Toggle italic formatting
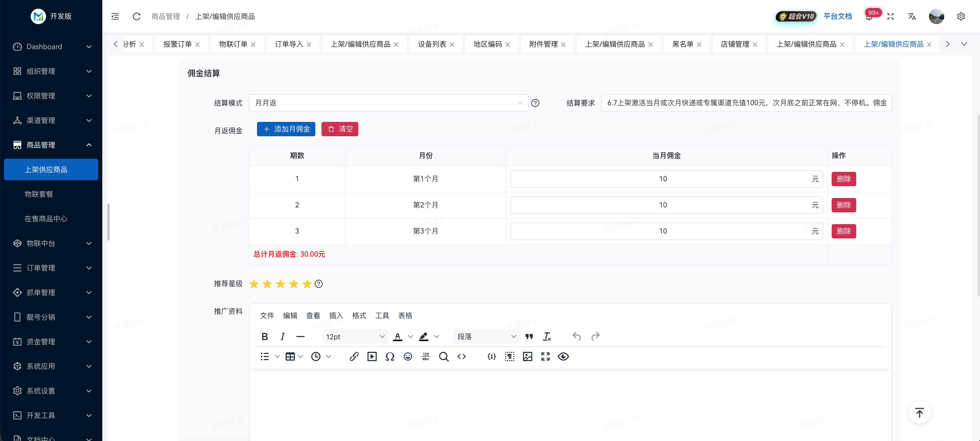 (x=282, y=337)
